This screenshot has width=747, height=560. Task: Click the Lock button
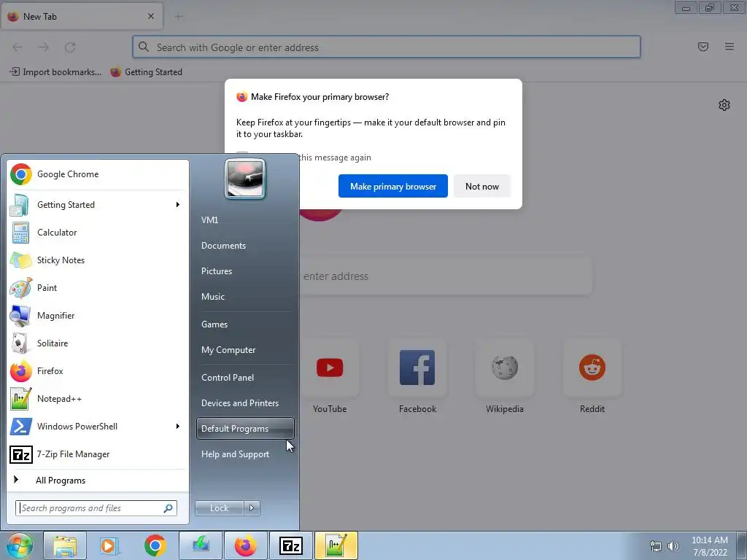(x=219, y=508)
